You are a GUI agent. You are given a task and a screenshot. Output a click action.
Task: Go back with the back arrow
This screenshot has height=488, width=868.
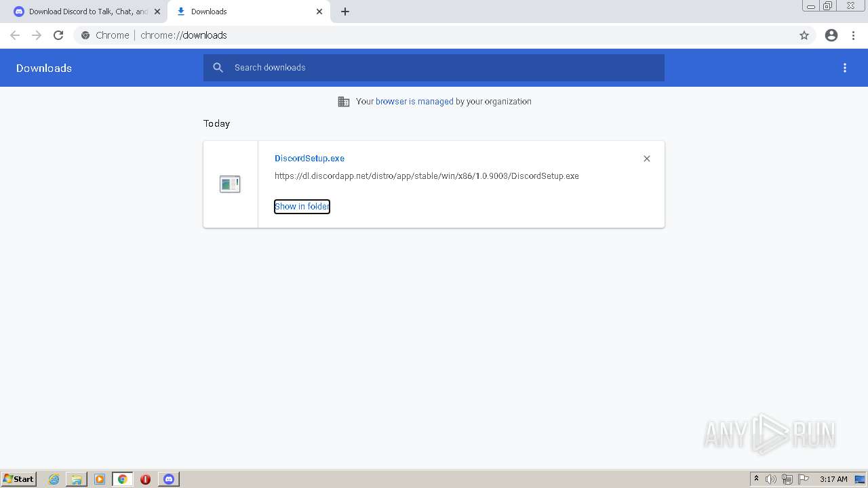(x=15, y=35)
